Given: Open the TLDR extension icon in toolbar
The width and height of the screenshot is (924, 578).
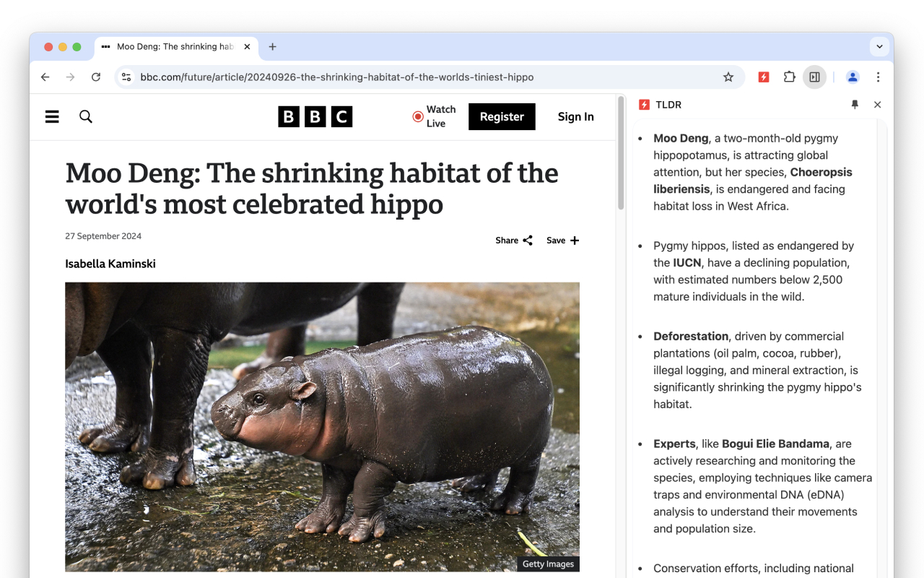Looking at the screenshot, I should [763, 77].
